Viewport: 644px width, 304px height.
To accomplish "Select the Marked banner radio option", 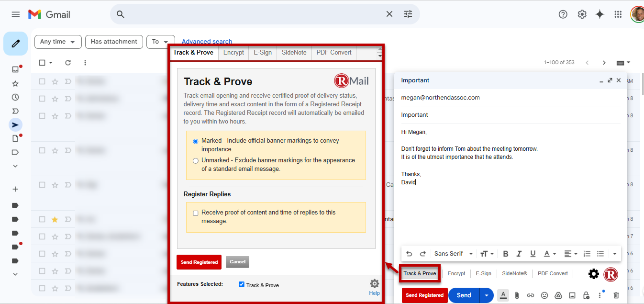I will [196, 141].
